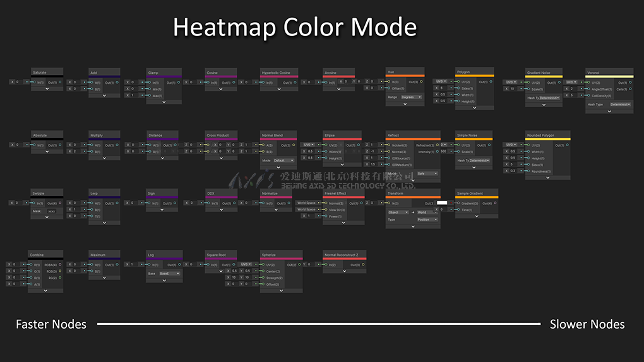This screenshot has height=362, width=644.
Task: Select the Fresnel Effect node header
Action: (343, 193)
